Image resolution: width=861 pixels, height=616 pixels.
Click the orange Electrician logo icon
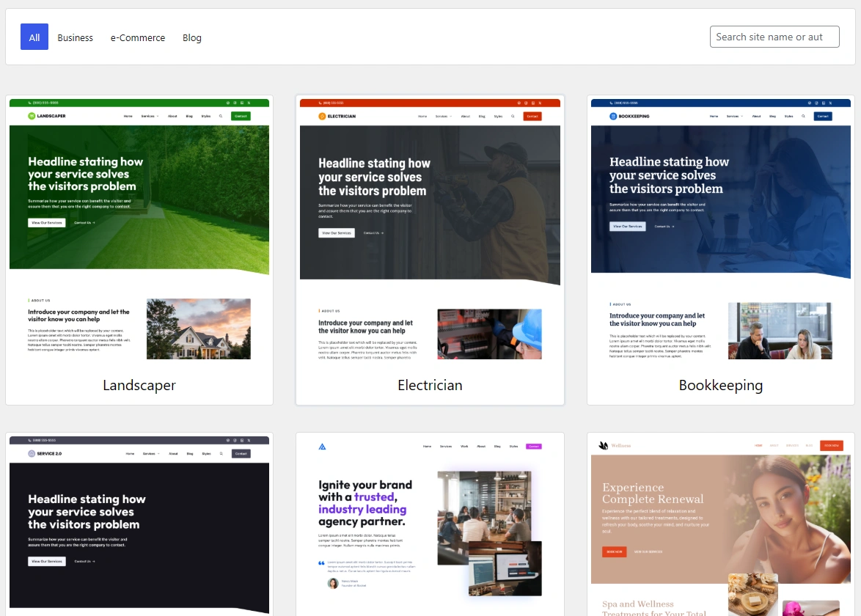coord(321,116)
